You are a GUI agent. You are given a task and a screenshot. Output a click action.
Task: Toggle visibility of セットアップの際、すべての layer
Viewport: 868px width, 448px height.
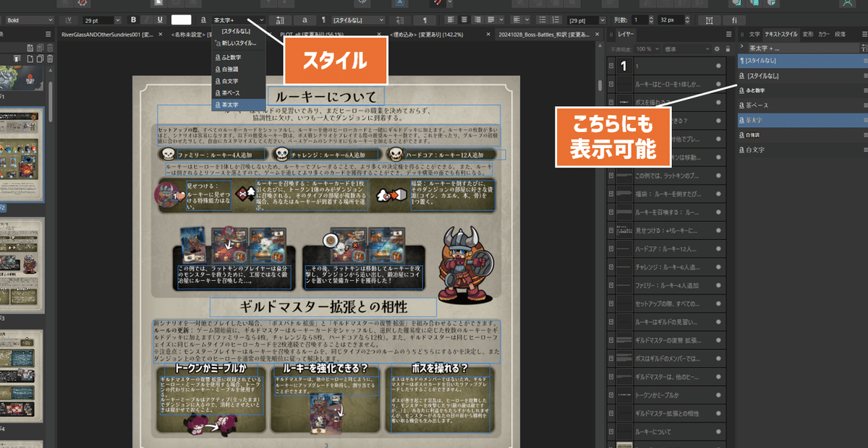click(x=718, y=303)
